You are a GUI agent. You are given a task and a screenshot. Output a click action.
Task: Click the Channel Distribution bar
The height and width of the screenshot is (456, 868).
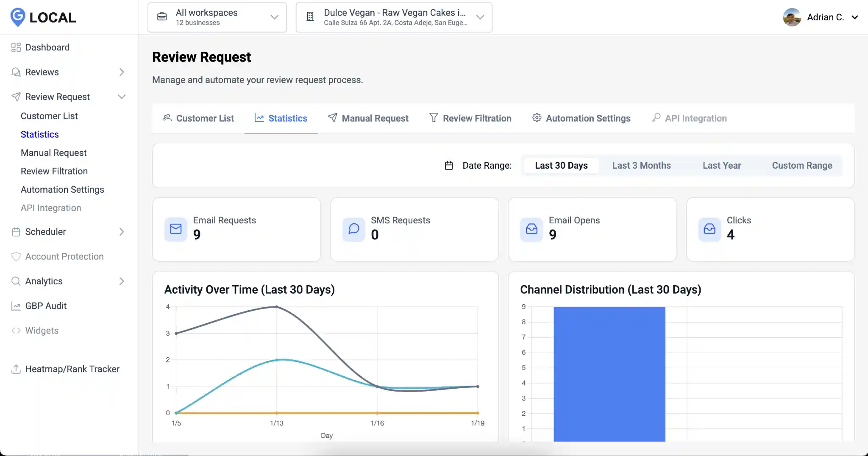pyautogui.click(x=609, y=373)
